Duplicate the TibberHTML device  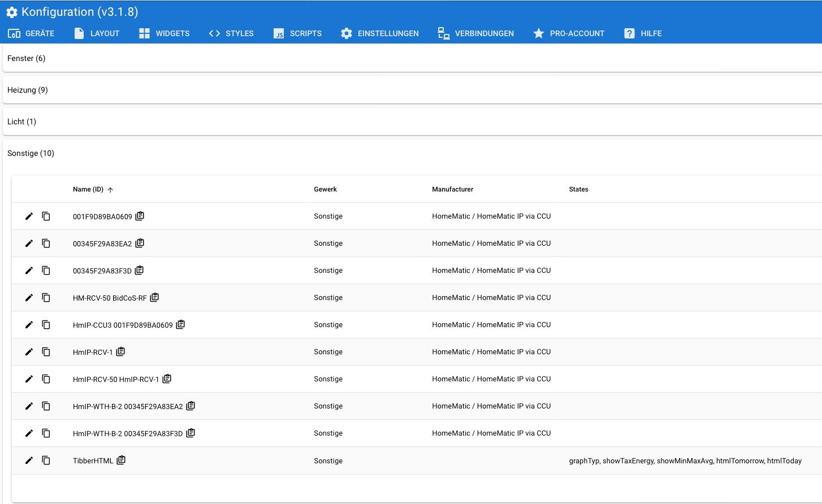coord(46,460)
